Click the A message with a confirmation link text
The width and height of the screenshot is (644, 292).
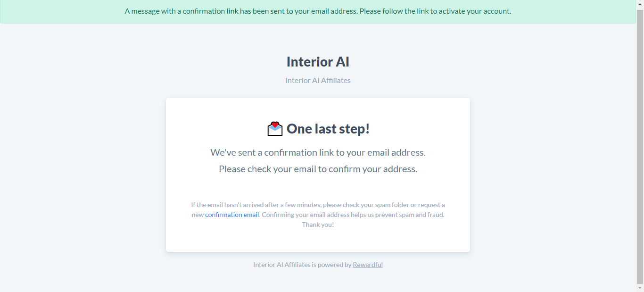pyautogui.click(x=240, y=11)
